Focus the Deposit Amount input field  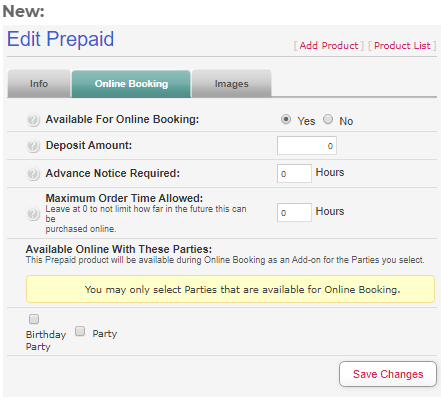pyautogui.click(x=307, y=145)
